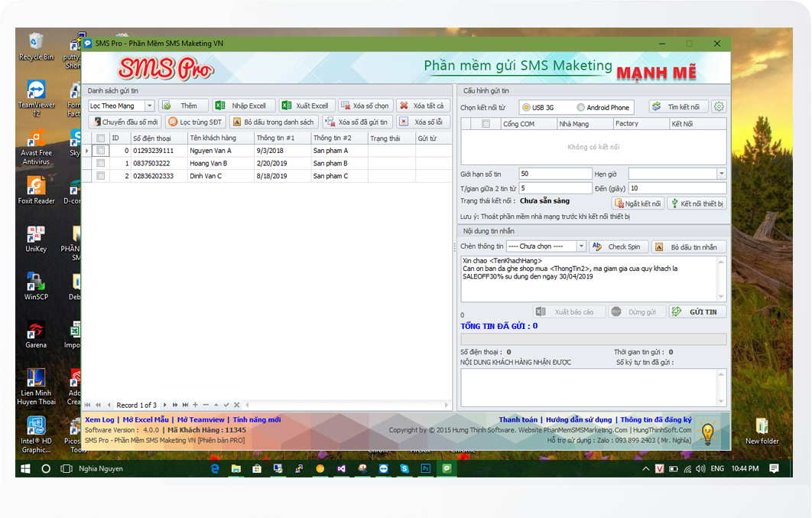Open the Xem Log link
The height and width of the screenshot is (518, 812).
(x=99, y=419)
